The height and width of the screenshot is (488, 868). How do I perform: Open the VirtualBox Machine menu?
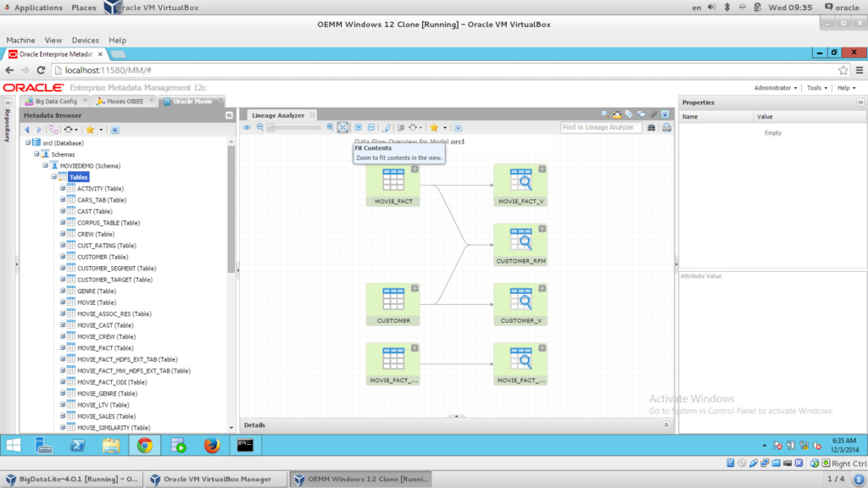tap(20, 41)
